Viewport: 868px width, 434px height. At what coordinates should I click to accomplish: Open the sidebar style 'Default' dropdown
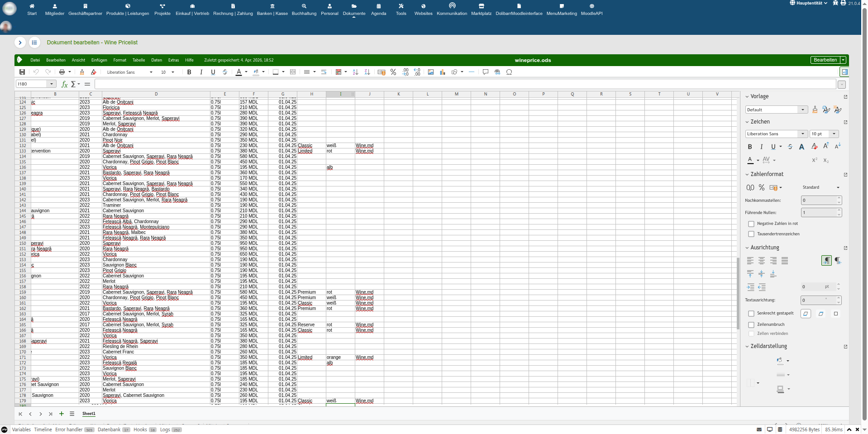point(802,110)
